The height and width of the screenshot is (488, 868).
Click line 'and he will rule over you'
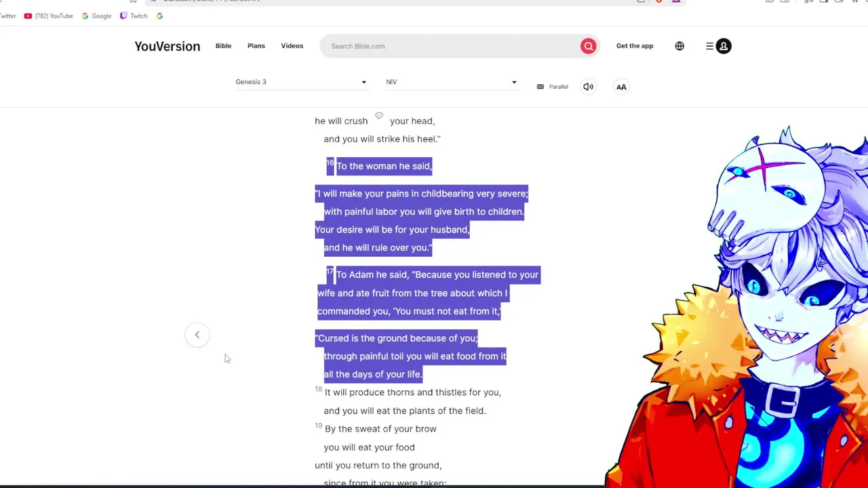coord(378,247)
